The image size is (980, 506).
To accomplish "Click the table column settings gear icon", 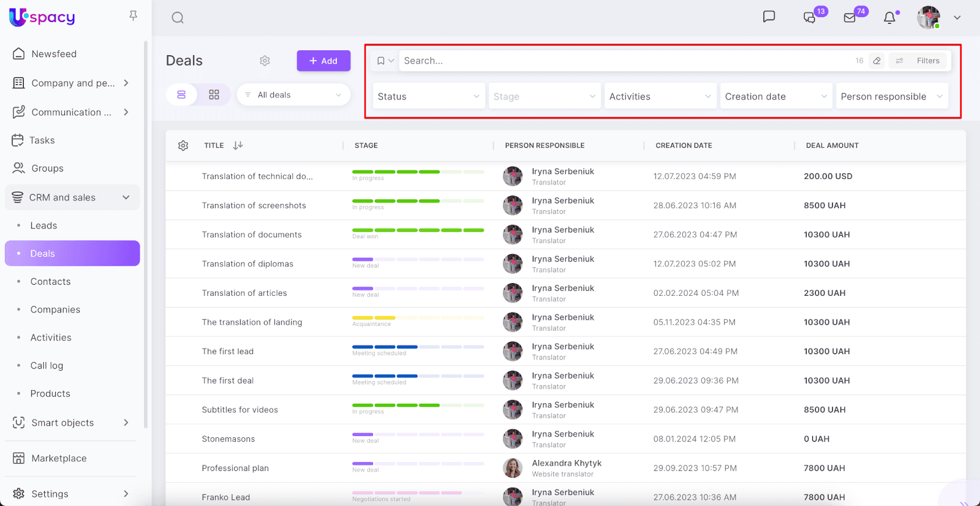I will 183,146.
